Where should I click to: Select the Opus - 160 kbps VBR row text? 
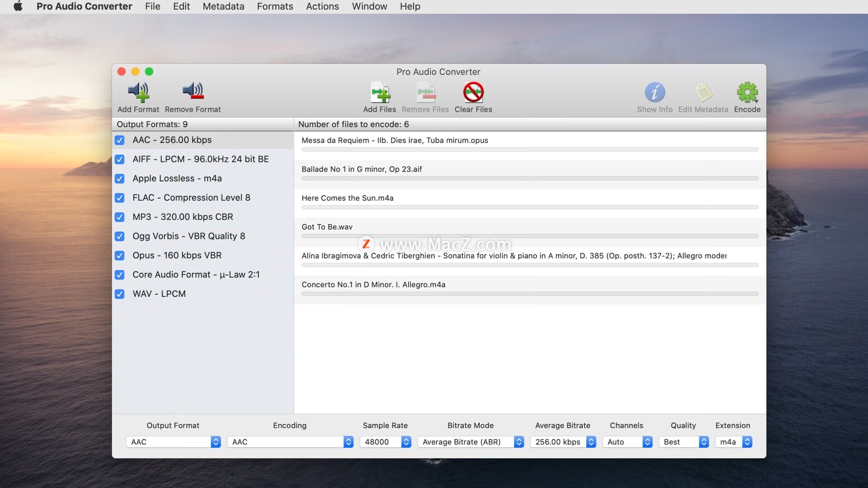tap(177, 255)
